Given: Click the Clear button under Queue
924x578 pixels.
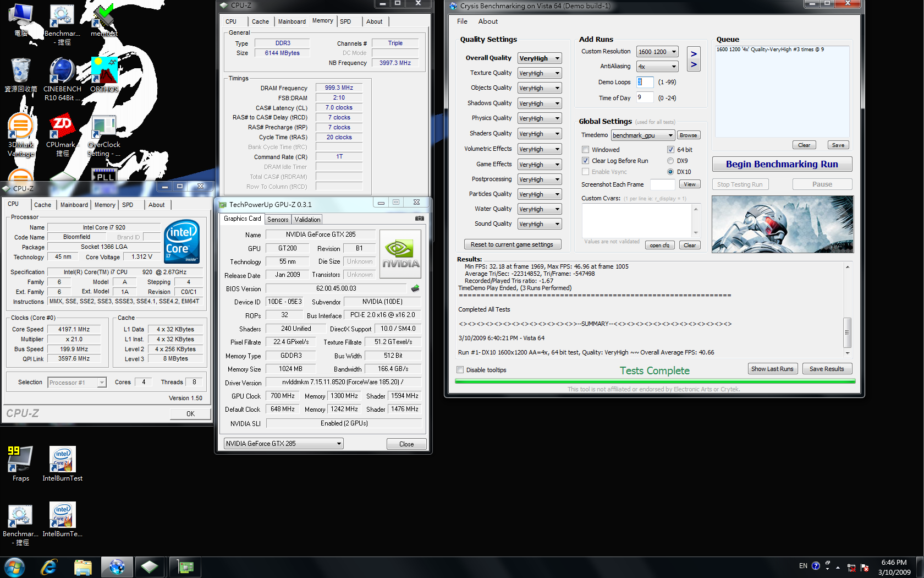Looking at the screenshot, I should click(804, 145).
